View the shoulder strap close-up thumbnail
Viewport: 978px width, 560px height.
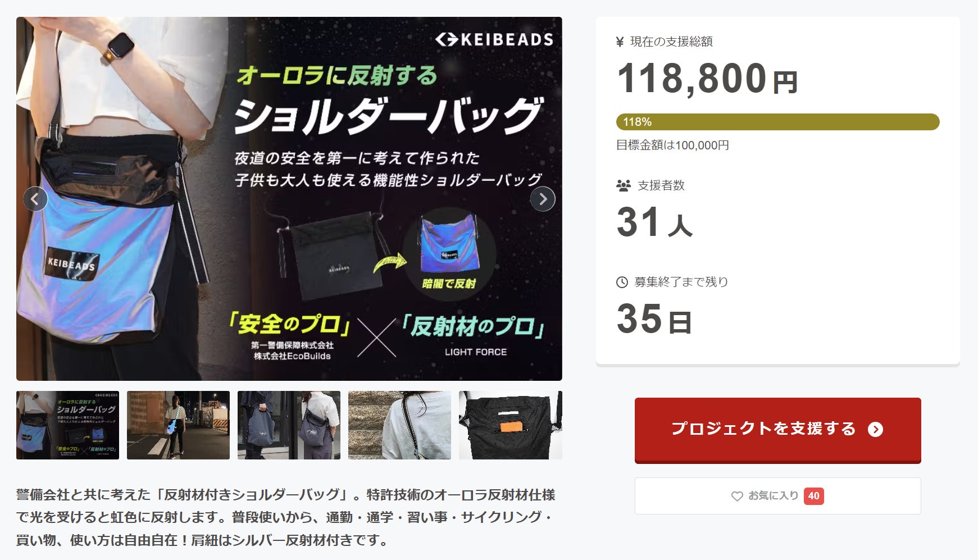tap(399, 425)
